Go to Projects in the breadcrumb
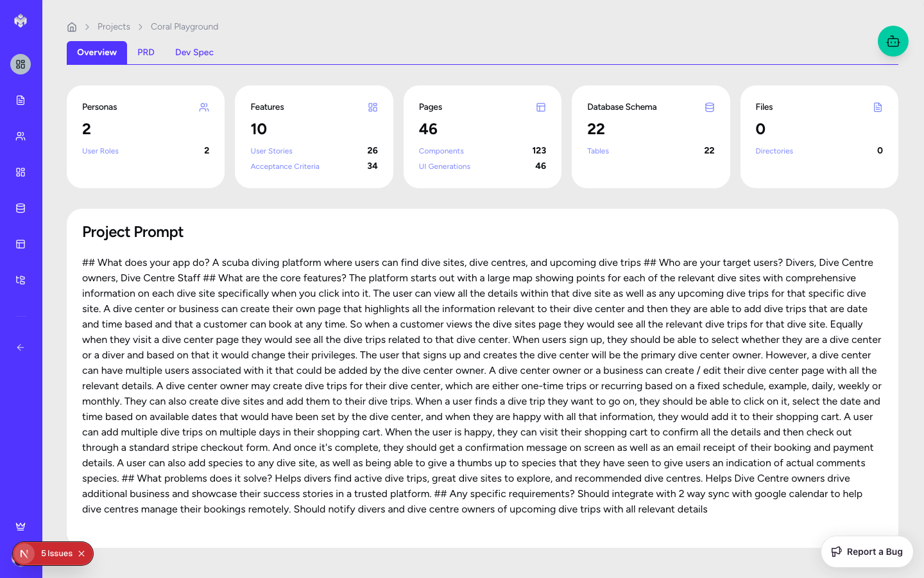 [114, 27]
